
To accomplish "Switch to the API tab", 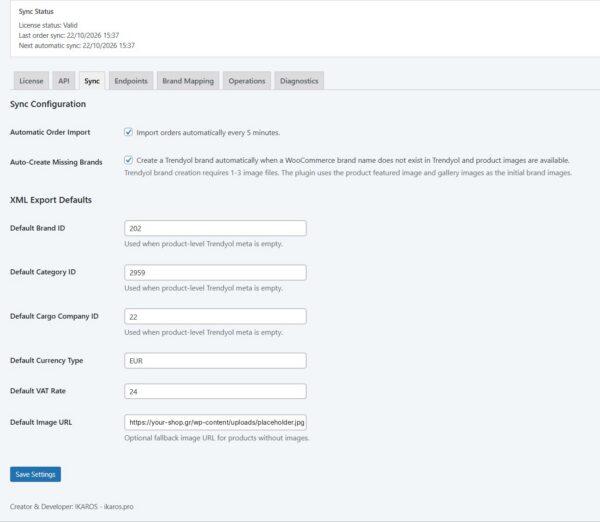I will (64, 81).
